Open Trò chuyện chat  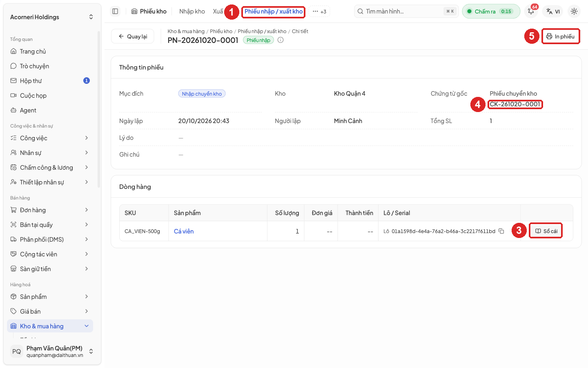(x=50, y=66)
